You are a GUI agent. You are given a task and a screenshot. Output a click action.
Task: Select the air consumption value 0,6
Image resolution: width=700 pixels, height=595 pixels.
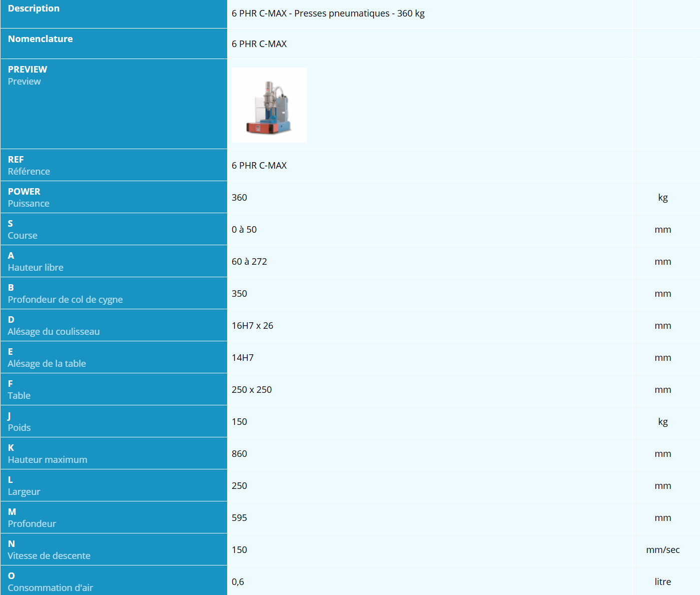pos(238,582)
